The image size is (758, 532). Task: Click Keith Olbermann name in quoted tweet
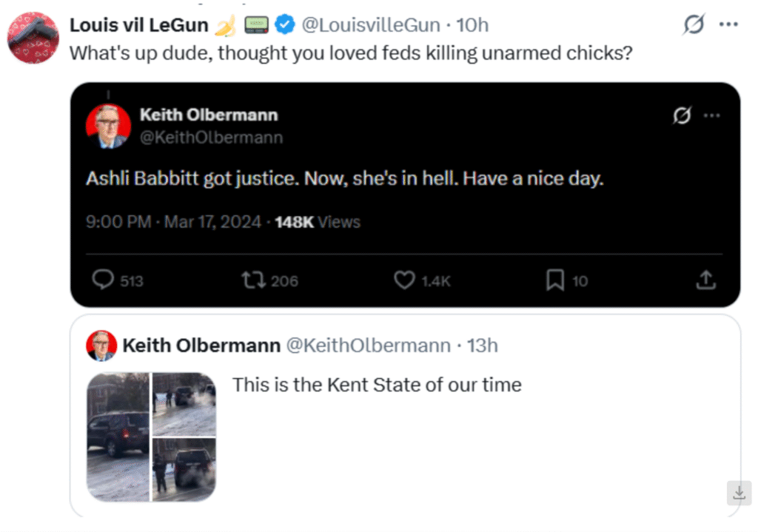(x=201, y=346)
